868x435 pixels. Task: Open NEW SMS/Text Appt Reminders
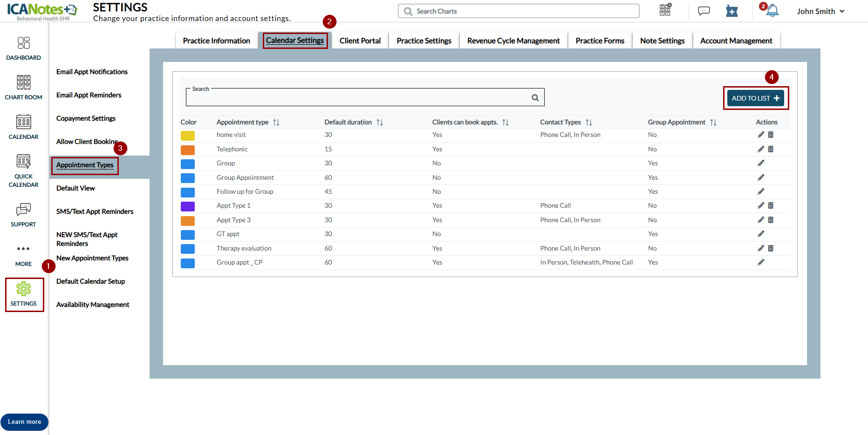(87, 239)
